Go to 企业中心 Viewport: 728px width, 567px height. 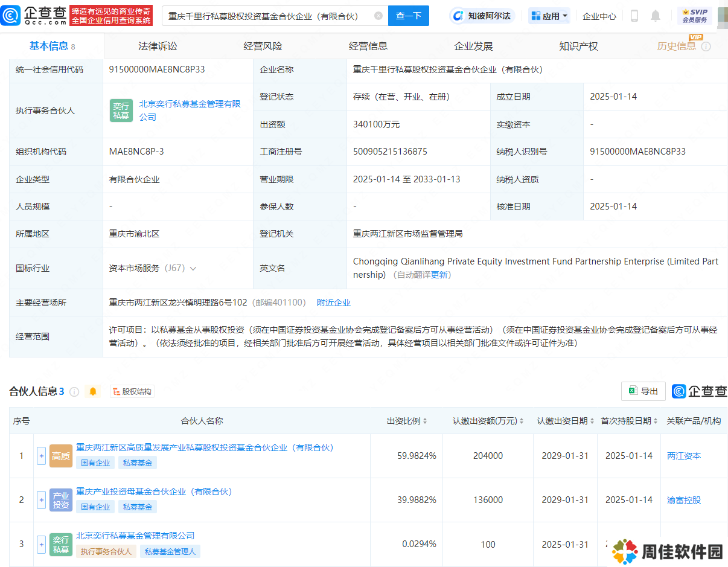pyautogui.click(x=599, y=16)
